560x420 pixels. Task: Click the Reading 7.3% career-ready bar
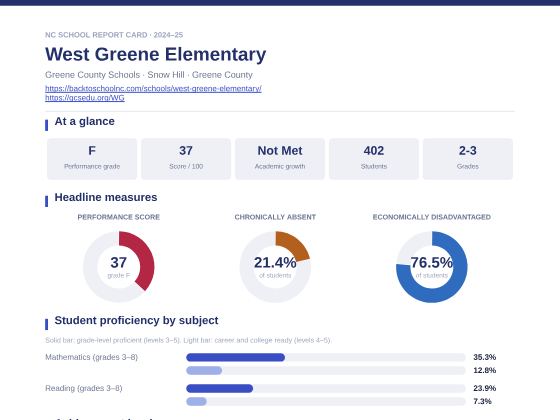(x=326, y=401)
